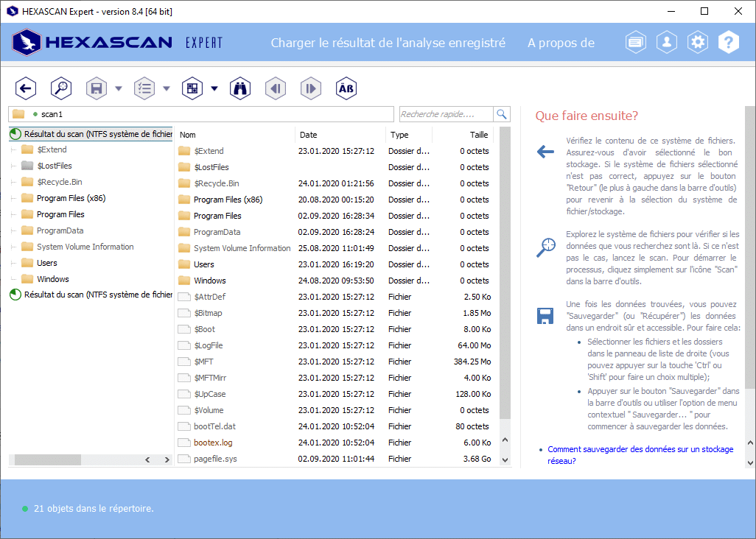Open settings with the gear icon
The width and height of the screenshot is (756, 539).
(x=698, y=43)
